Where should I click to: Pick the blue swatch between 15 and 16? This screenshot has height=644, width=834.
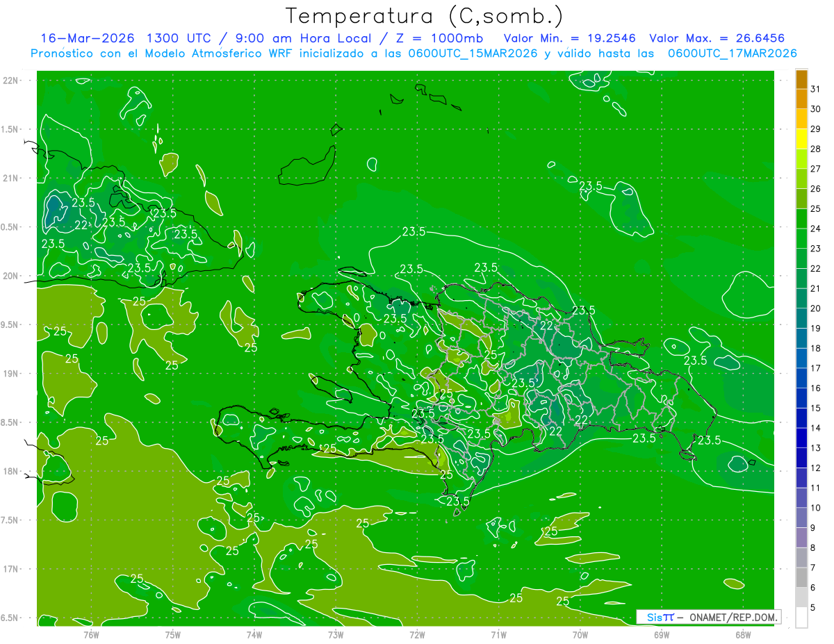pos(801,398)
